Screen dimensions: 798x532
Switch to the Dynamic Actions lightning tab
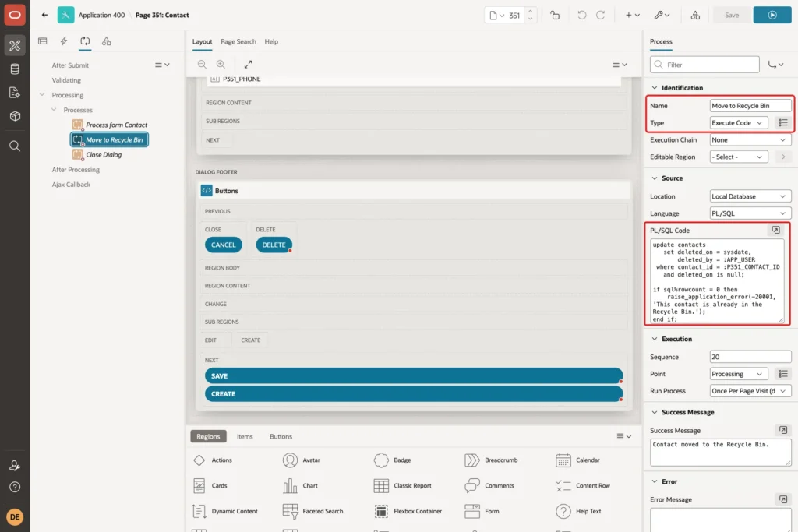click(x=64, y=41)
